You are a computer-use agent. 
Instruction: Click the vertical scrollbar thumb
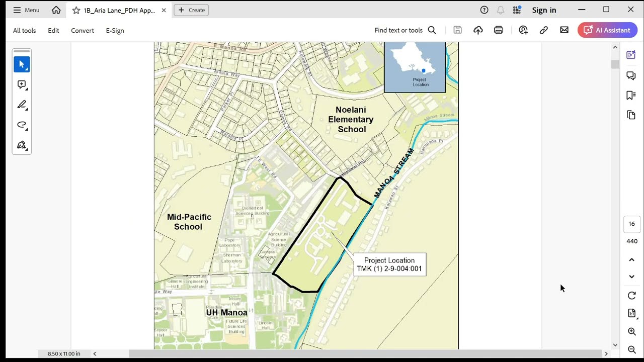pyautogui.click(x=615, y=64)
